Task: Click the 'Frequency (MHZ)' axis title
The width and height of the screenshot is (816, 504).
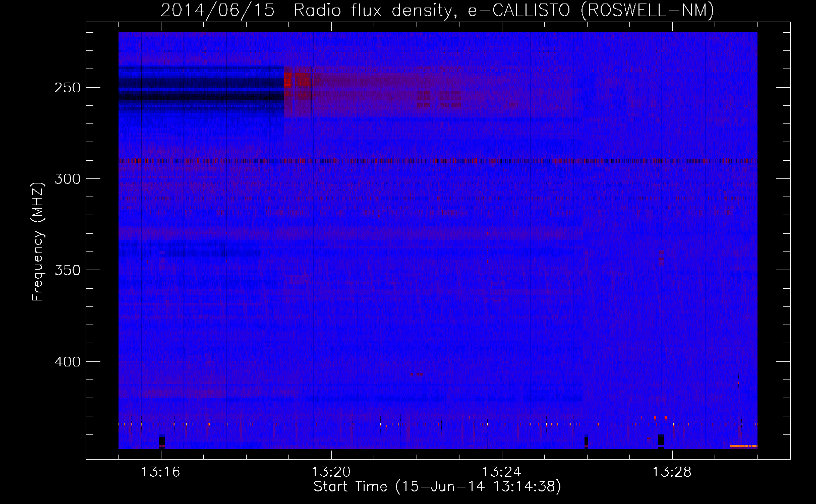Action: click(38, 241)
